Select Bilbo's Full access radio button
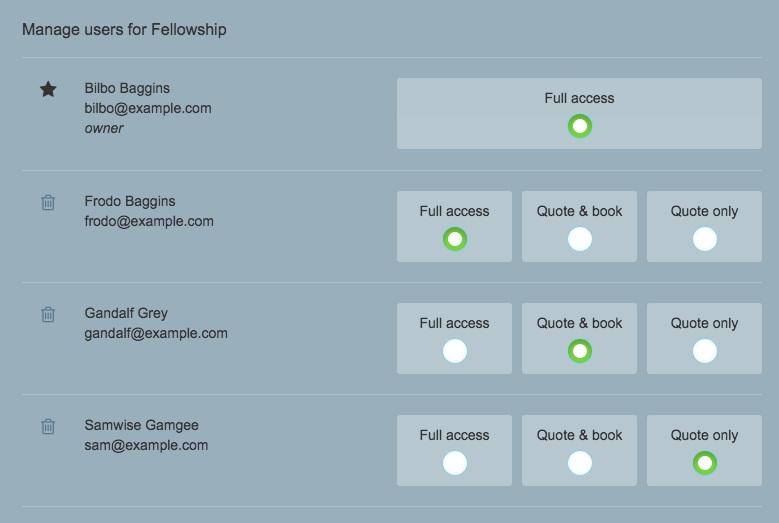 tap(580, 126)
